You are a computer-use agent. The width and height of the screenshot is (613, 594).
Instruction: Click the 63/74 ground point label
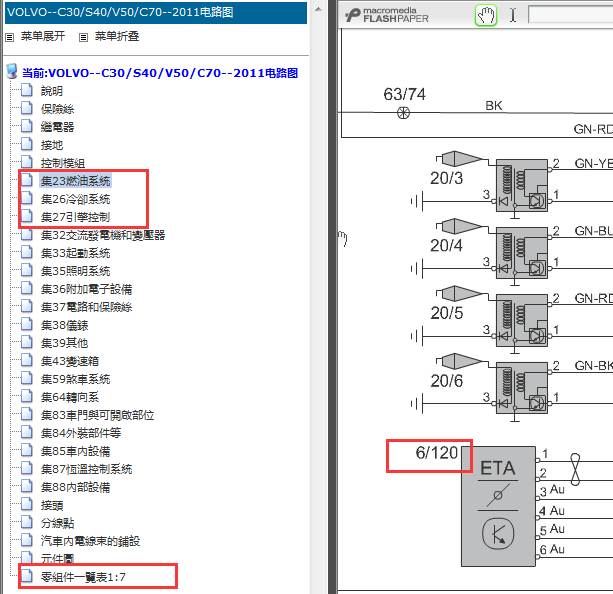point(404,94)
